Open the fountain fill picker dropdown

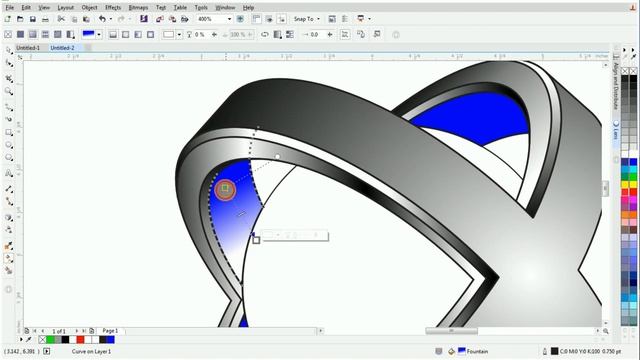tap(99, 35)
